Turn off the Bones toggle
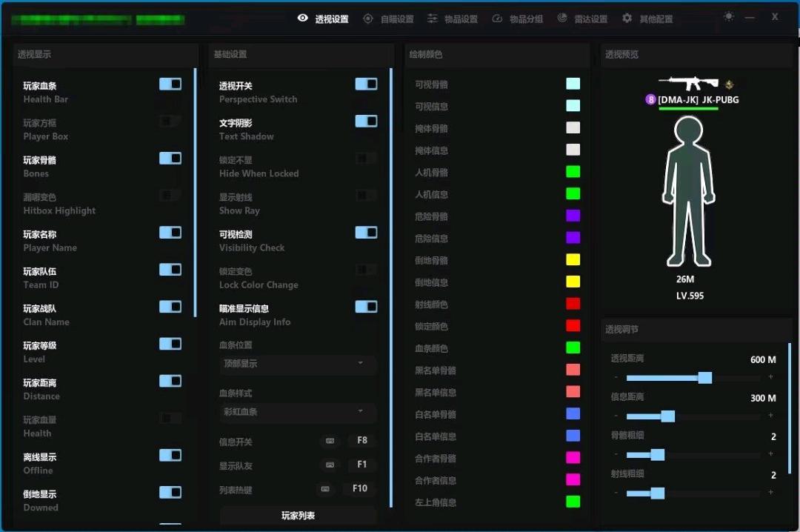 (x=170, y=159)
